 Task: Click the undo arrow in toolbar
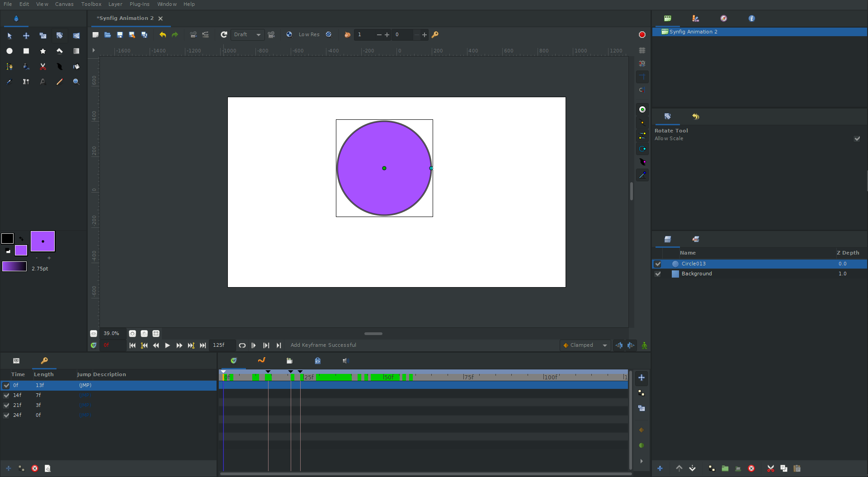coord(163,35)
